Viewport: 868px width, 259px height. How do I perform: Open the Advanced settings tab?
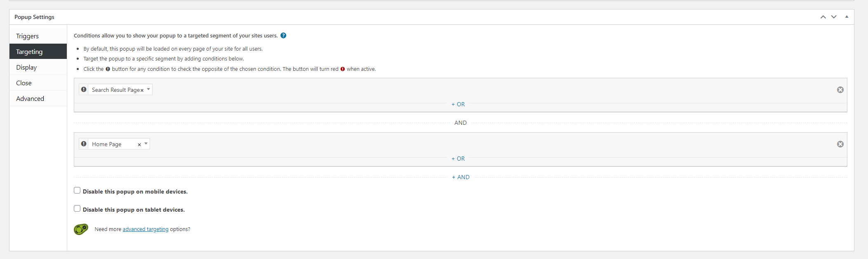(38, 98)
